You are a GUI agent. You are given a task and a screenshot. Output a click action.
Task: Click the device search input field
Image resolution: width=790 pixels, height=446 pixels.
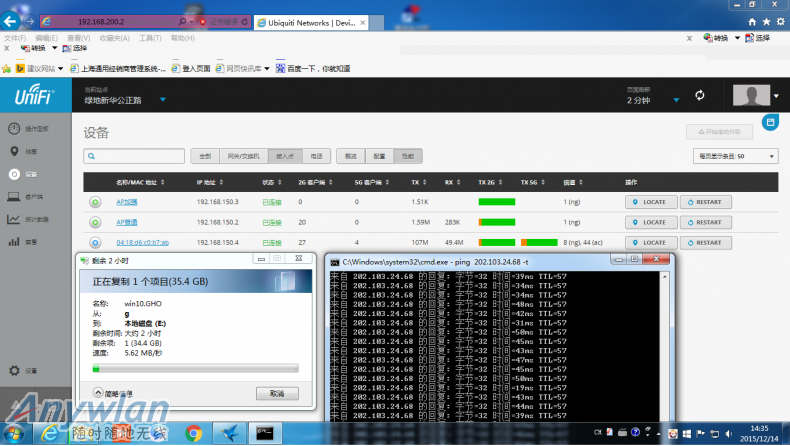click(x=134, y=156)
